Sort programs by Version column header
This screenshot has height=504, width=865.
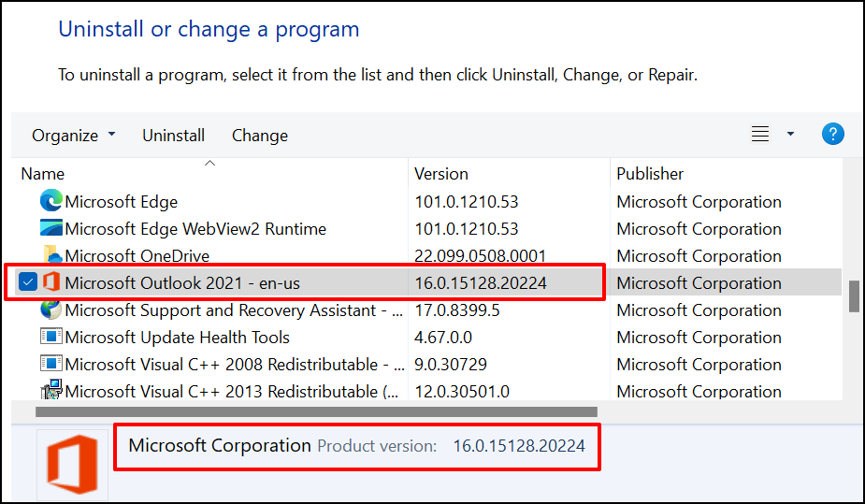(x=441, y=174)
